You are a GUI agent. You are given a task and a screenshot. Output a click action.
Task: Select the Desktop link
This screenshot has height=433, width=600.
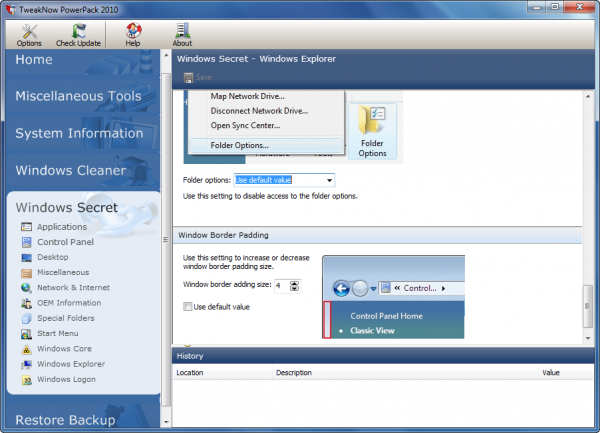53,257
